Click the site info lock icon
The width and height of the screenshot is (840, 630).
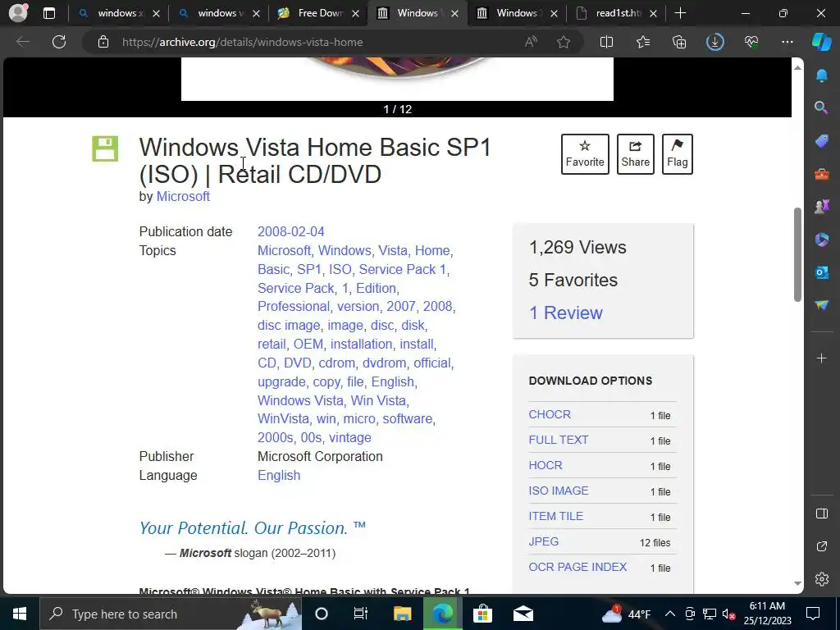click(103, 42)
